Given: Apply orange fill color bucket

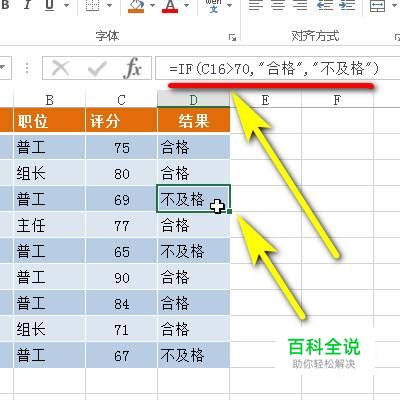Looking at the screenshot, I should tap(136, 5).
